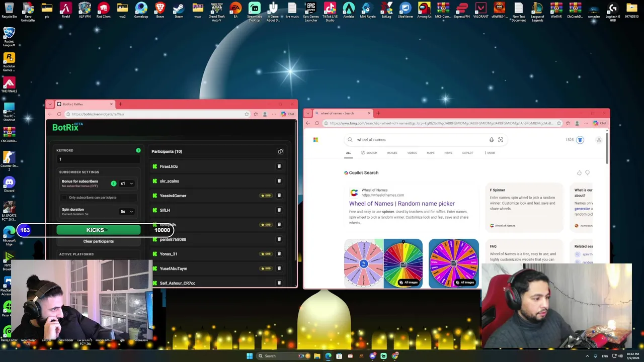Open Bing visual search camera icon

click(x=501, y=140)
